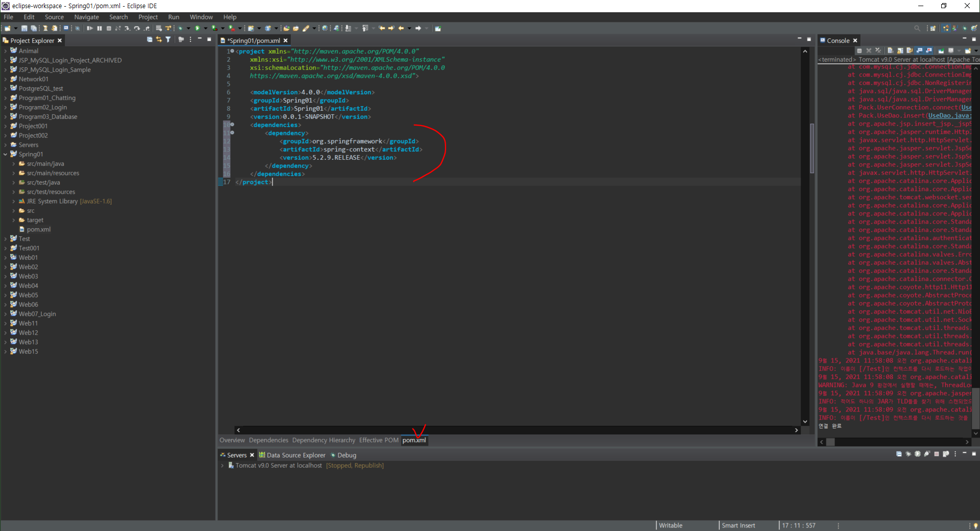Toggle Word Wrap in the Console
The width and height of the screenshot is (980, 531).
(x=910, y=51)
